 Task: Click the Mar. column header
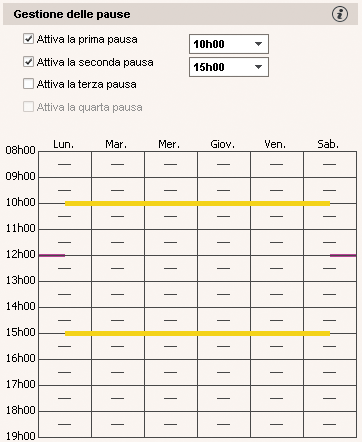click(x=116, y=144)
